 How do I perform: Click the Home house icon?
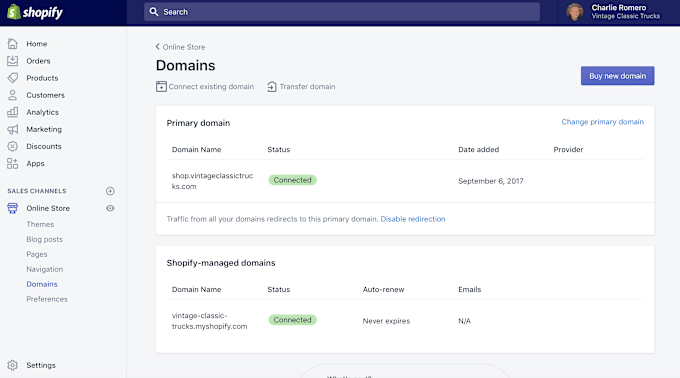13,43
